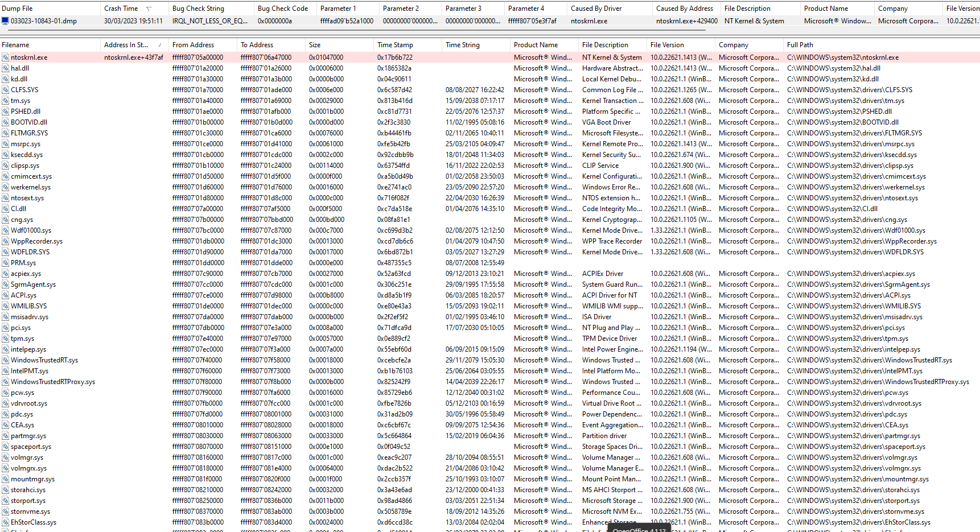Sort drivers by Size column header

(339, 45)
